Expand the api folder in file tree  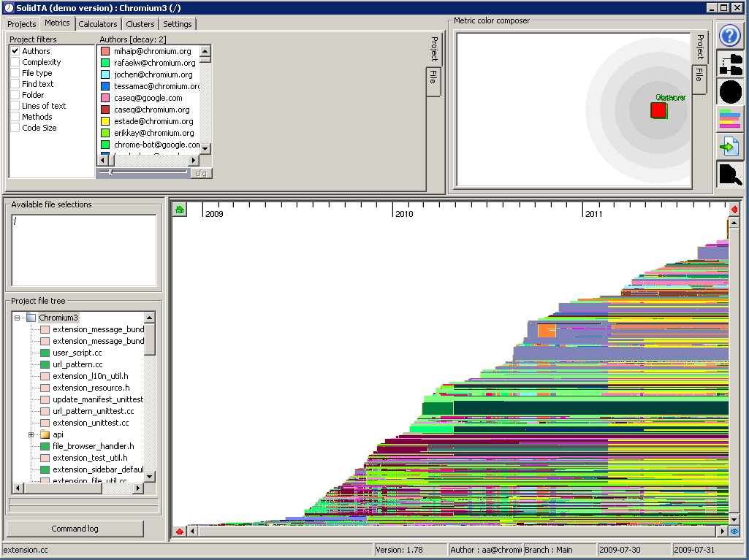(31, 434)
